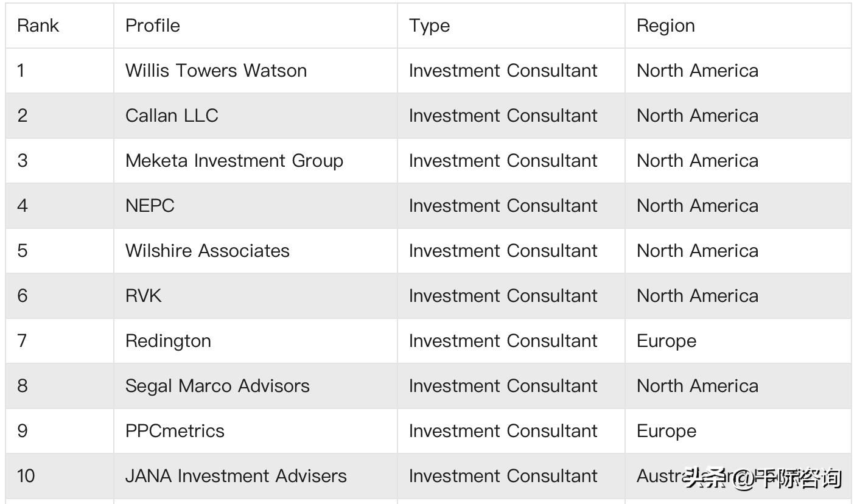
Task: Click the Callan LLC profile name
Action: click(172, 116)
